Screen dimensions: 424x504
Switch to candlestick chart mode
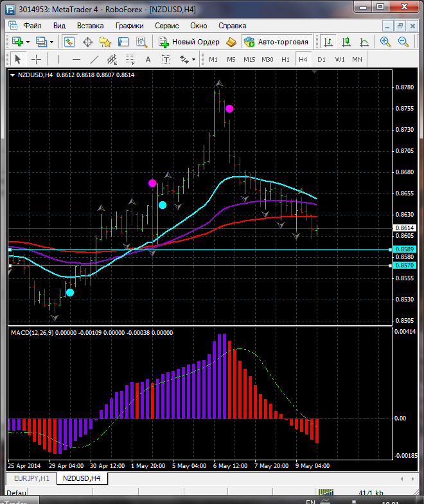point(346,42)
